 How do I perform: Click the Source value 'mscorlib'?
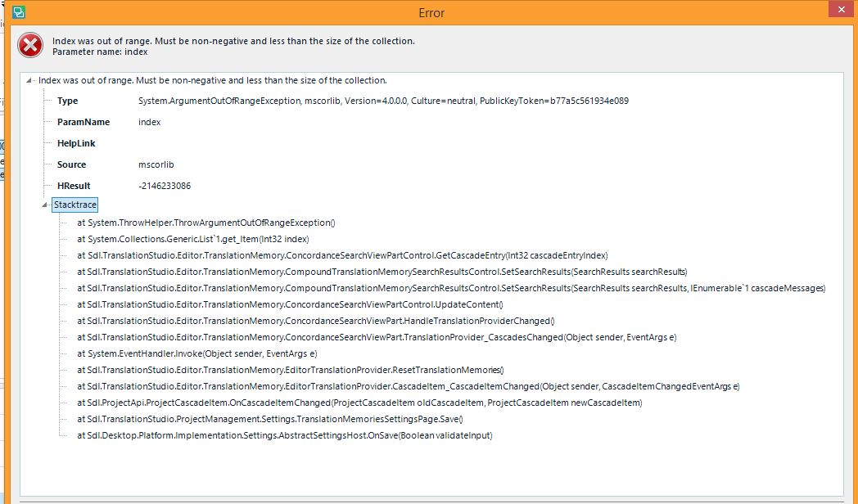[x=156, y=164]
